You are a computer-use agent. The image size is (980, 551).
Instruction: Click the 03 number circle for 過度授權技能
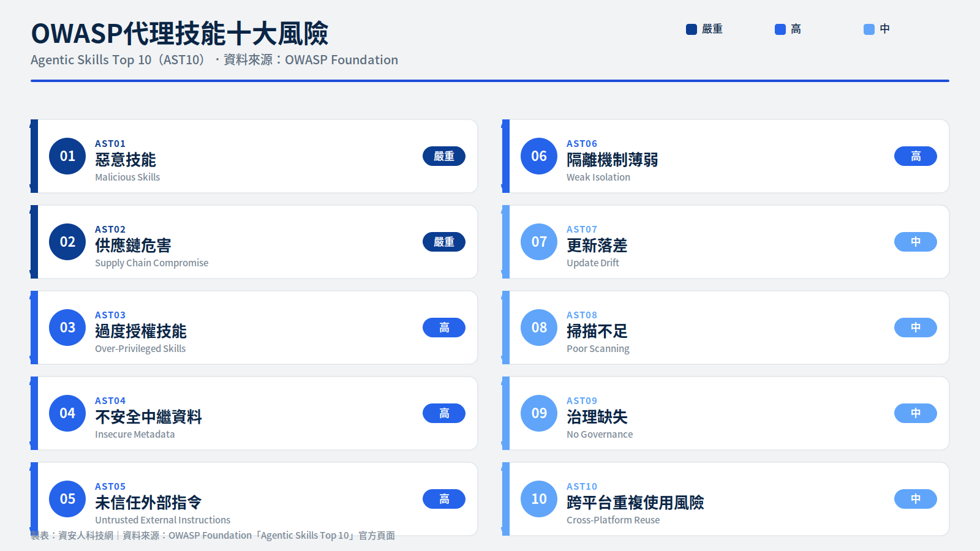pos(67,328)
